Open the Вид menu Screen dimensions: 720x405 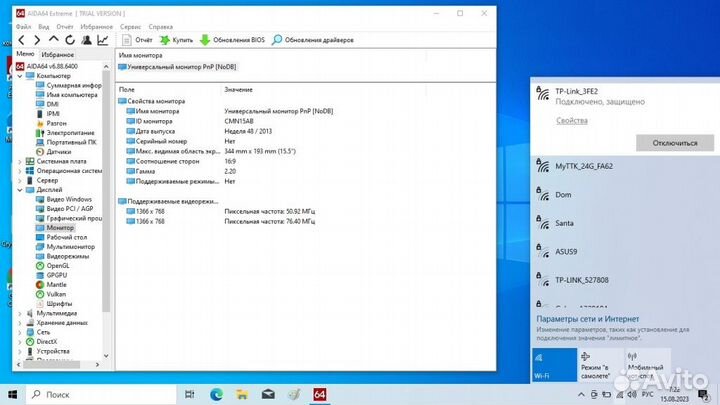[44, 27]
